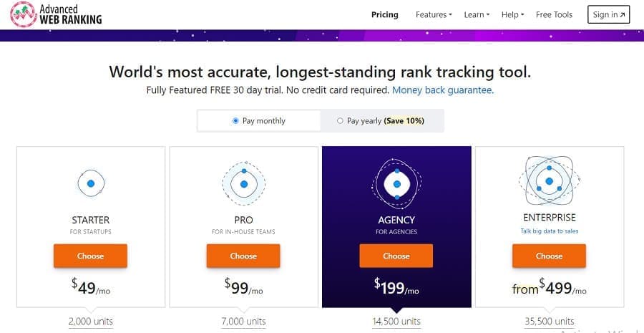Choose the Enterprise plan
This screenshot has width=644, height=333.
coord(549,256)
